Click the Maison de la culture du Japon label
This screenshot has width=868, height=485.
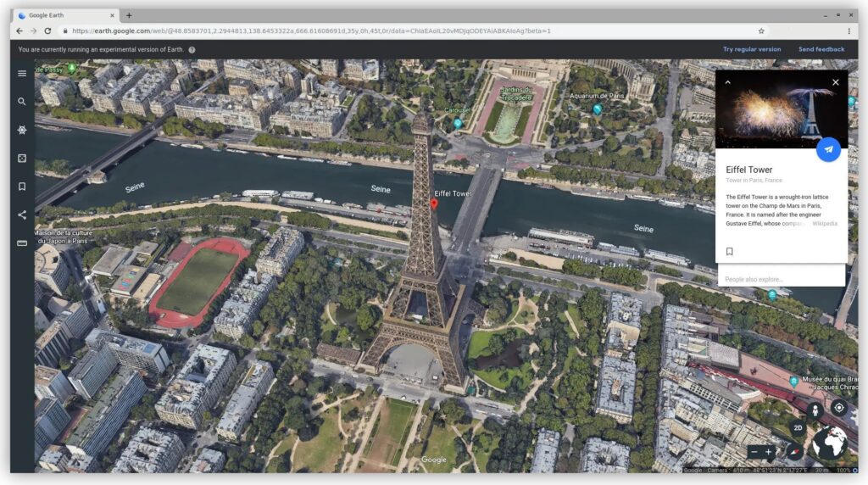(x=63, y=237)
